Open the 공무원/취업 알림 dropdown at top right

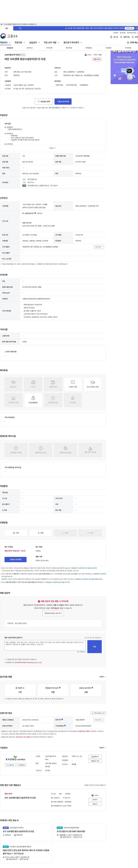[x=132, y=33]
